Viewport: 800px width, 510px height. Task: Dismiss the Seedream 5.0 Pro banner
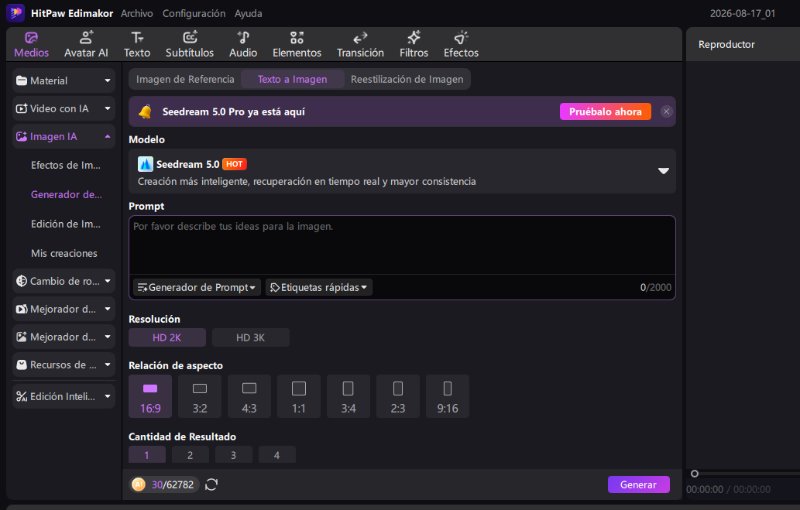666,112
